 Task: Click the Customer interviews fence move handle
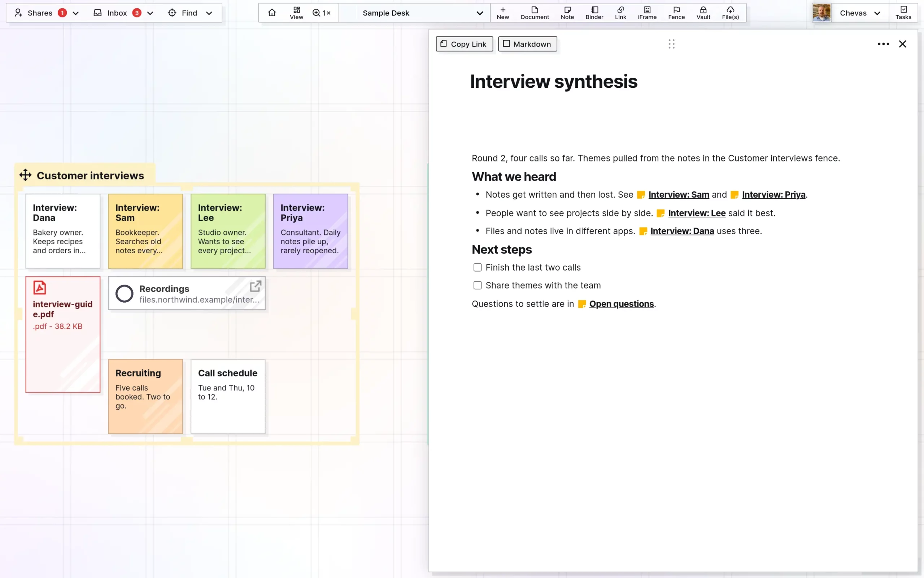tap(25, 175)
